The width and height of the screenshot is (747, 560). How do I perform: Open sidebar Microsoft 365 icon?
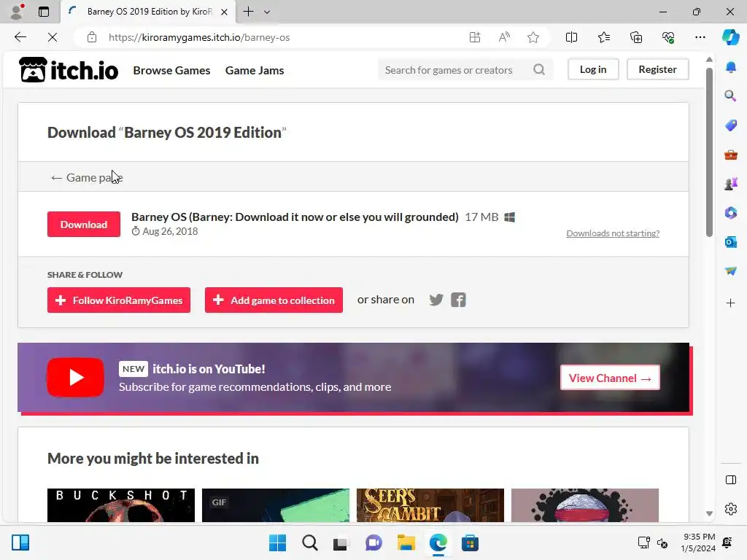tap(730, 212)
